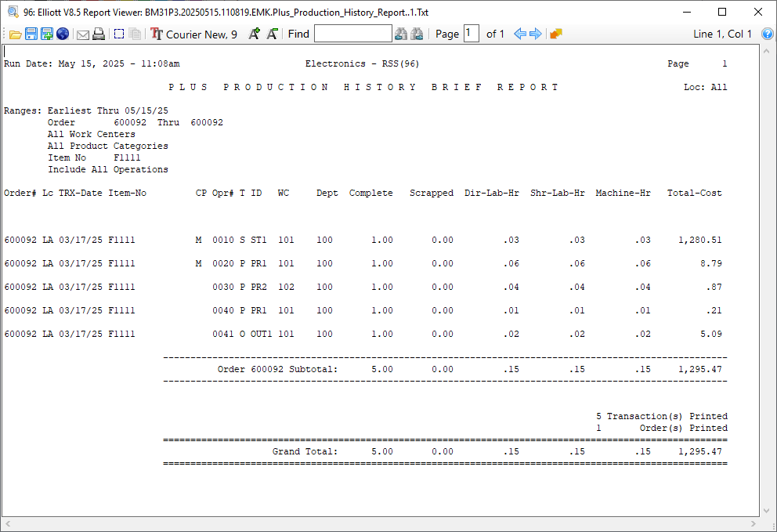Click the ID value OUT1
777x532 pixels.
coord(261,335)
